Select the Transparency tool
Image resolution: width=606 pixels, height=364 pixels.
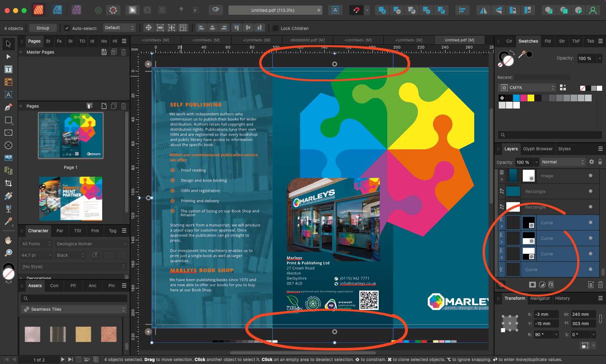point(8,209)
